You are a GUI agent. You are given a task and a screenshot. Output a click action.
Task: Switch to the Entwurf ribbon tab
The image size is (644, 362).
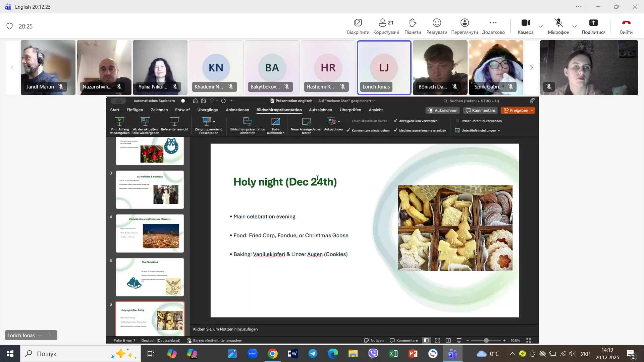coord(182,110)
